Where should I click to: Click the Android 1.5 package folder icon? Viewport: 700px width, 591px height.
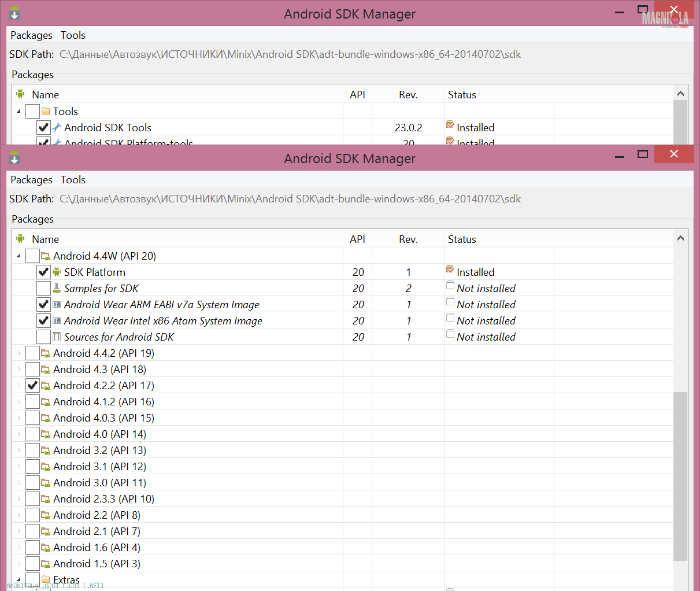click(46, 563)
